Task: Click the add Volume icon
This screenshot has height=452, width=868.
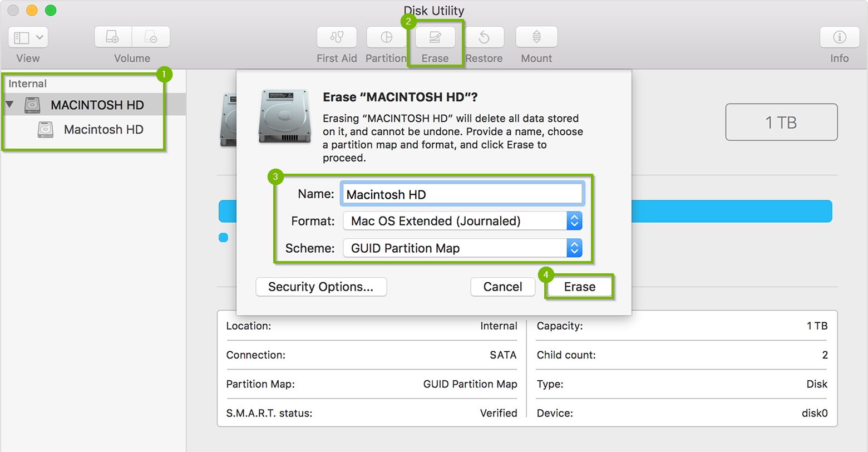Action: [x=112, y=36]
